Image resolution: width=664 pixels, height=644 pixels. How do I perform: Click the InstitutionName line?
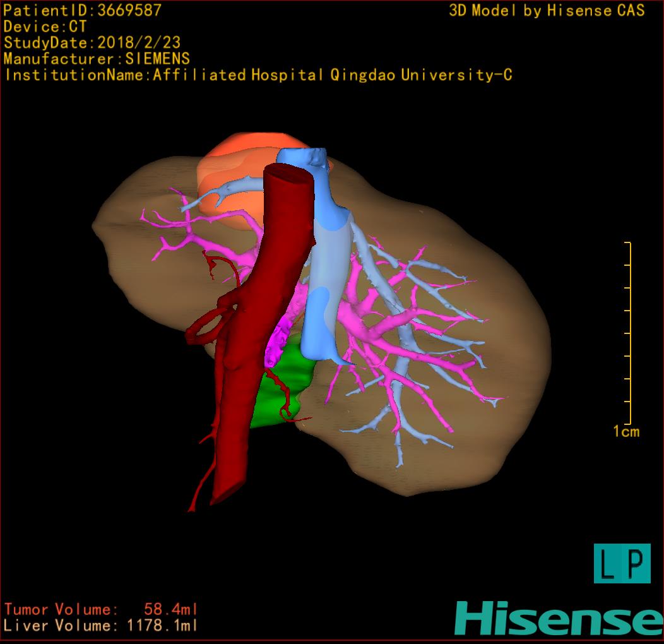(258, 75)
